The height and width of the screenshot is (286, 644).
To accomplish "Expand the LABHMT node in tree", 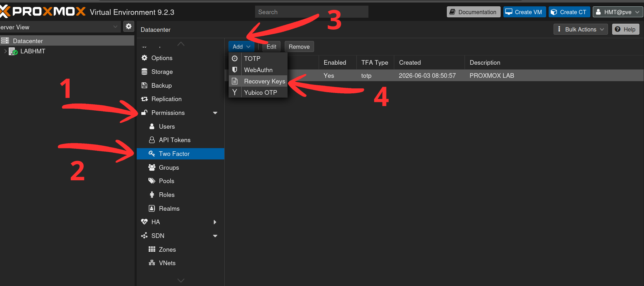I will click(5, 51).
